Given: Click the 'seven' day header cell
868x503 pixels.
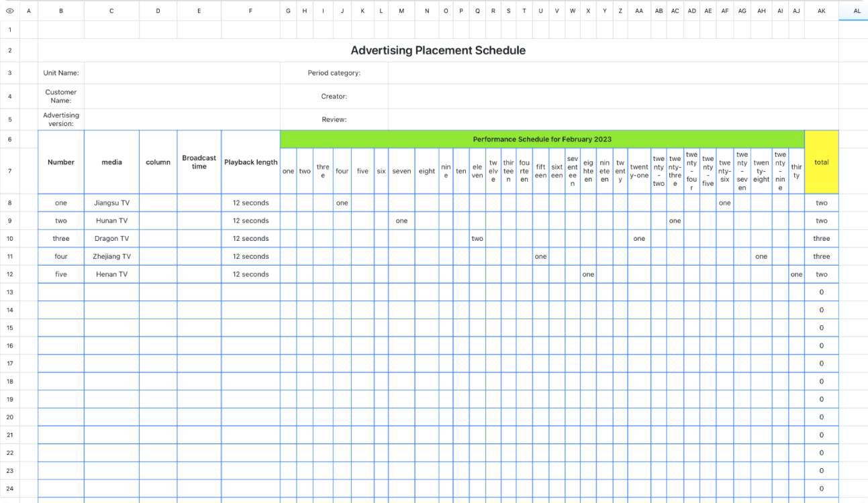Looking at the screenshot, I should 401,171.
